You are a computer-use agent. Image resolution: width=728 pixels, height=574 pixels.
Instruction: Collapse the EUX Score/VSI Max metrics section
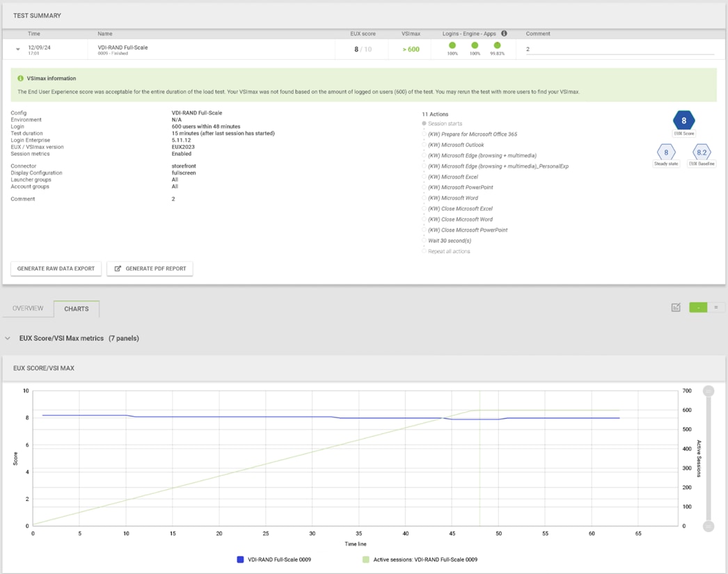[x=8, y=337]
